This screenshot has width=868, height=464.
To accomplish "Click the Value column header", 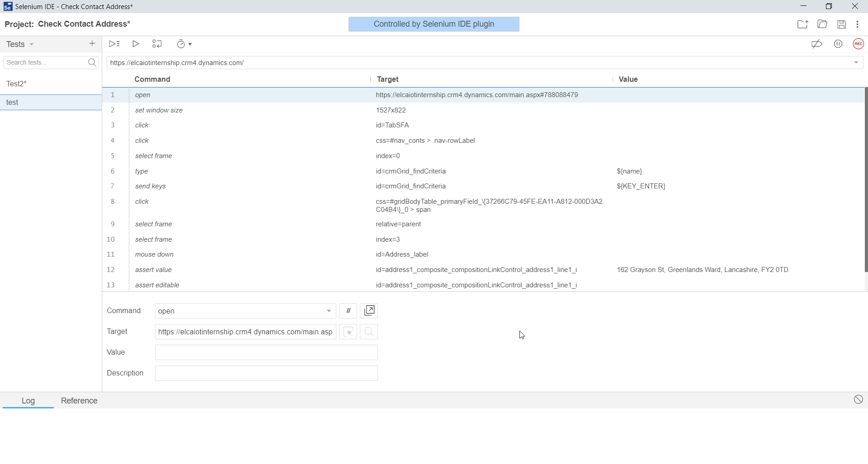I will click(628, 79).
